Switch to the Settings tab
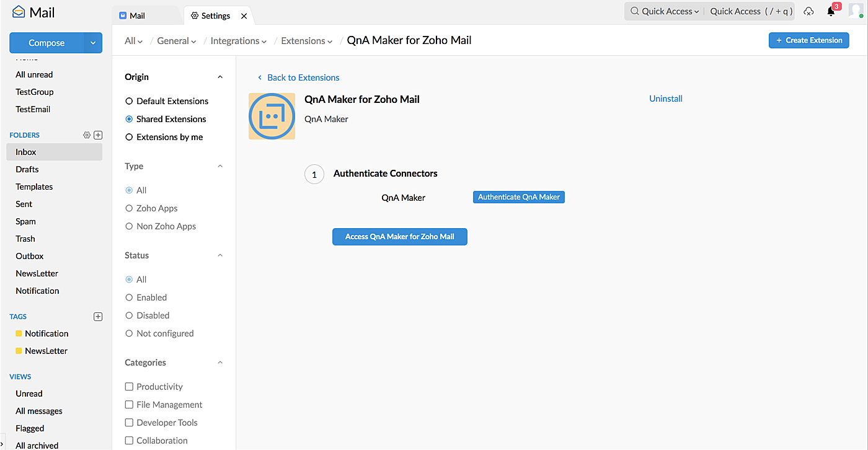Image resolution: width=868 pixels, height=450 pixels. 218,15
